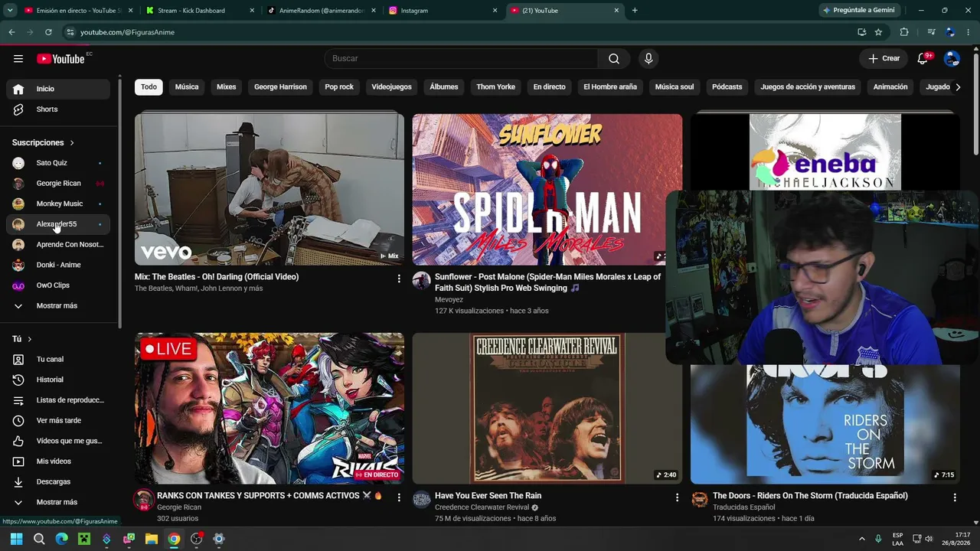Open Ver más tarde from the sidebar

[x=58, y=420]
